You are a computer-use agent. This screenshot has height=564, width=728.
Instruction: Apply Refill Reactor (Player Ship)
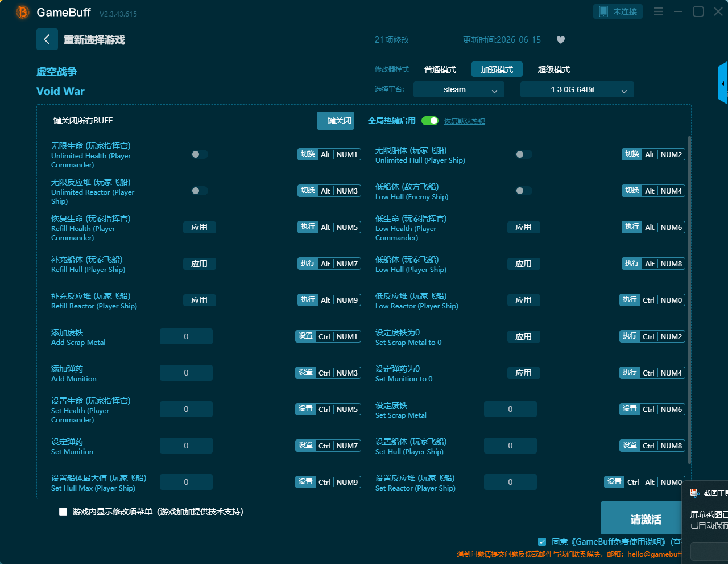200,300
